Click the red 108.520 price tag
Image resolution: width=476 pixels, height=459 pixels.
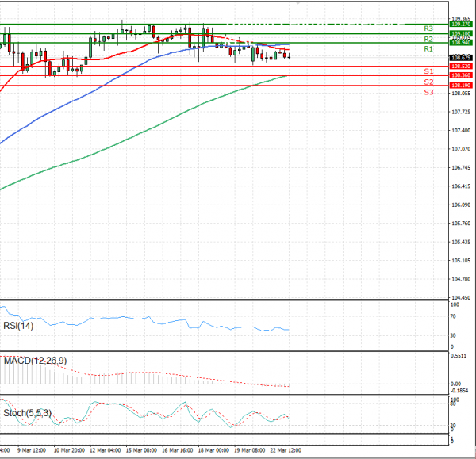460,67
